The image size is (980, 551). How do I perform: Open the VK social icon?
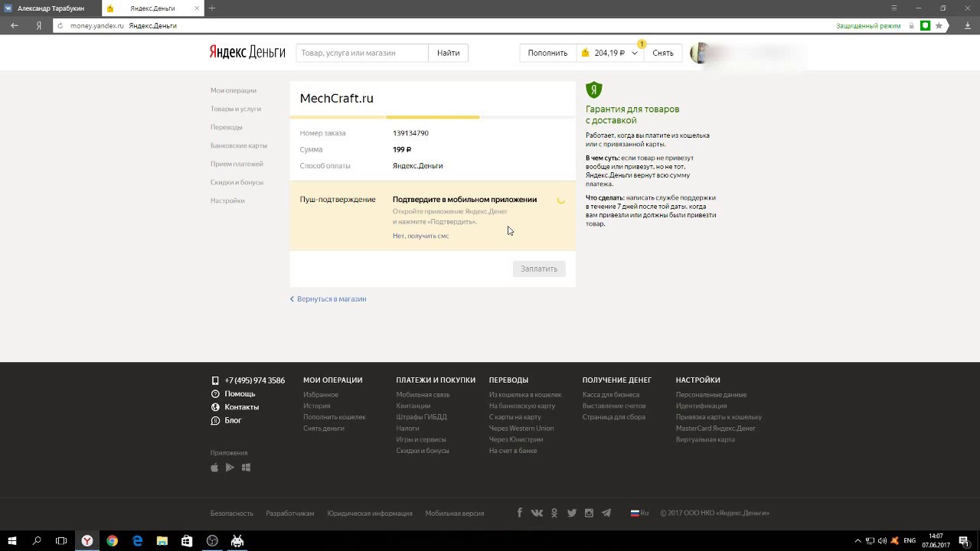(537, 513)
